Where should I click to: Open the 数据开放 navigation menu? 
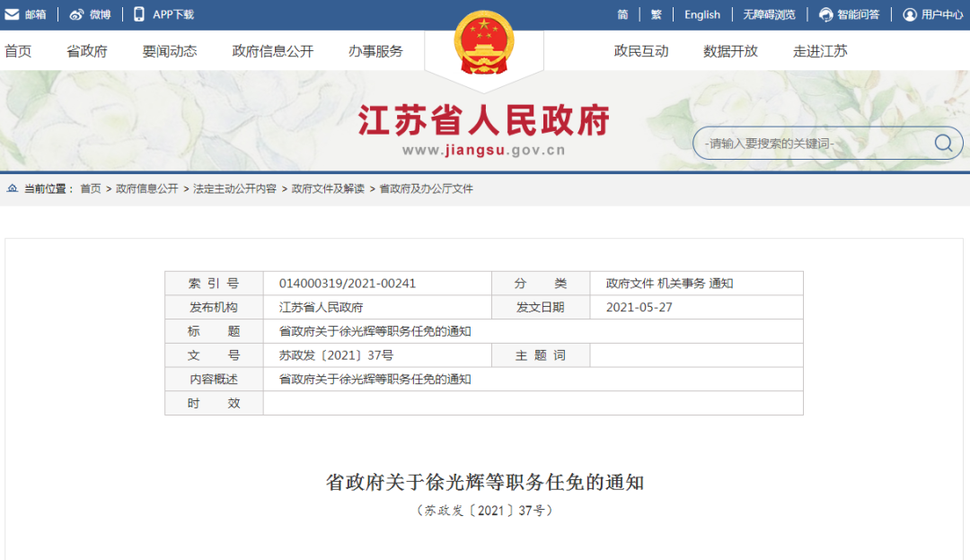coord(730,50)
